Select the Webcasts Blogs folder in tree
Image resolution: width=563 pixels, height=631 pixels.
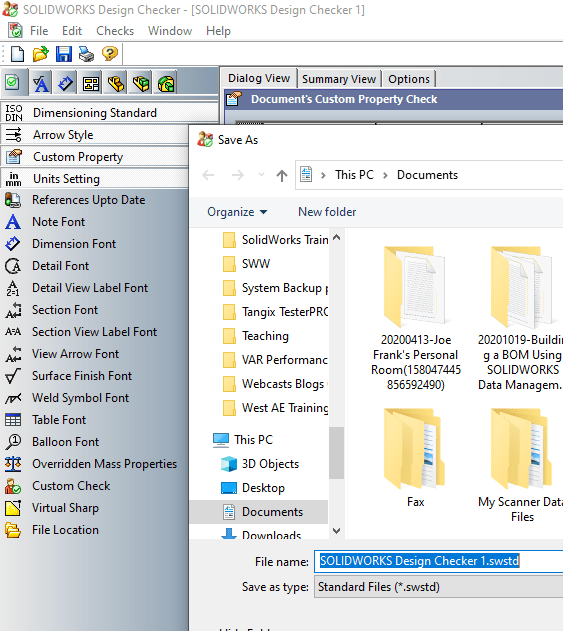(x=275, y=384)
